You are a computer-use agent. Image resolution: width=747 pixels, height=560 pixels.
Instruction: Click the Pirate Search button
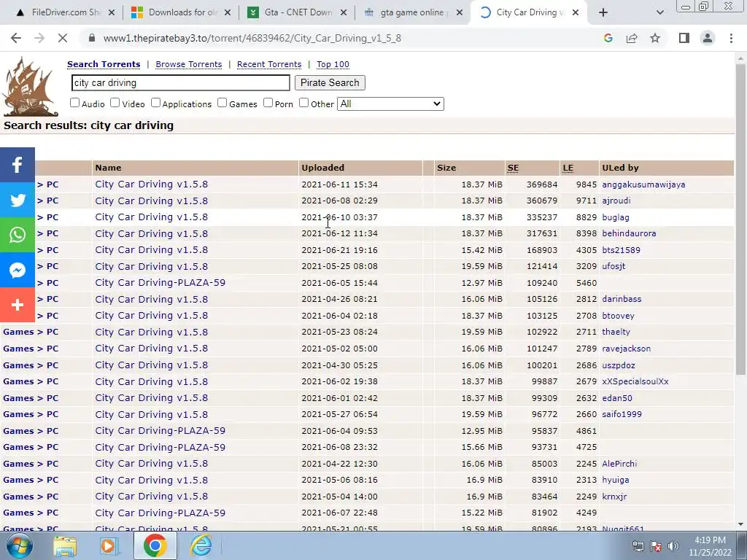click(330, 83)
